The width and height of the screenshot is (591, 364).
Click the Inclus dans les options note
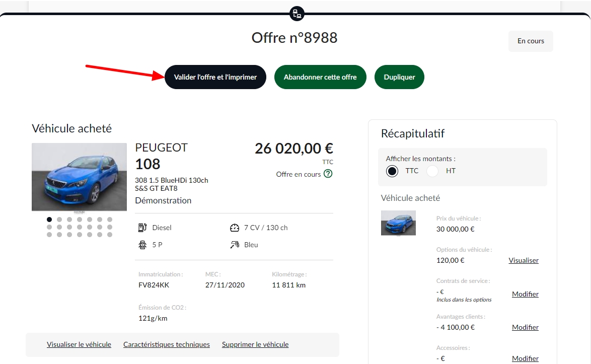click(464, 300)
